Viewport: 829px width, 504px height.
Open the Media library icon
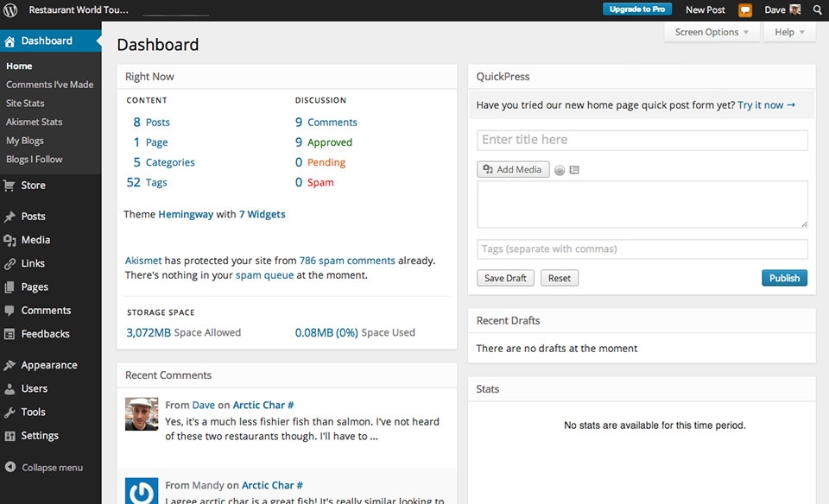click(x=10, y=239)
